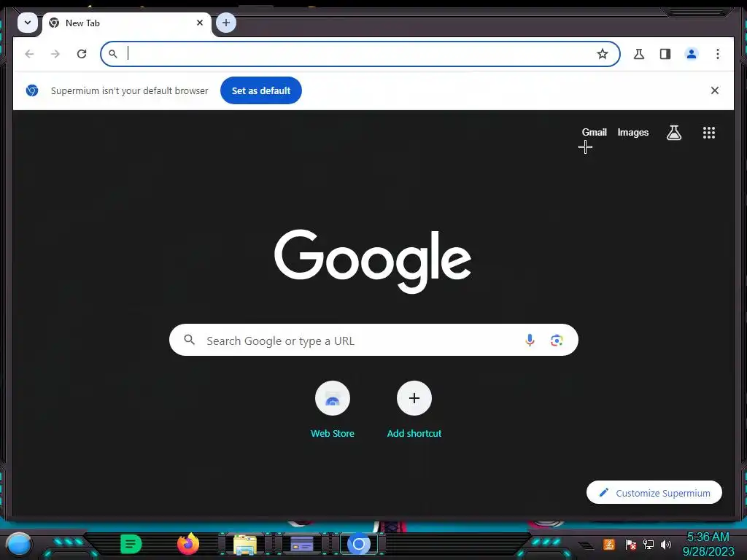This screenshot has width=747, height=560.
Task: Dismiss the default browser infobar
Action: (x=715, y=90)
